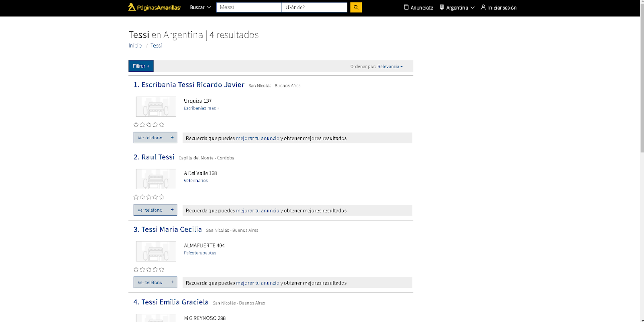
Task: Click location Capilla del Monte - Cordoba
Action: point(206,158)
